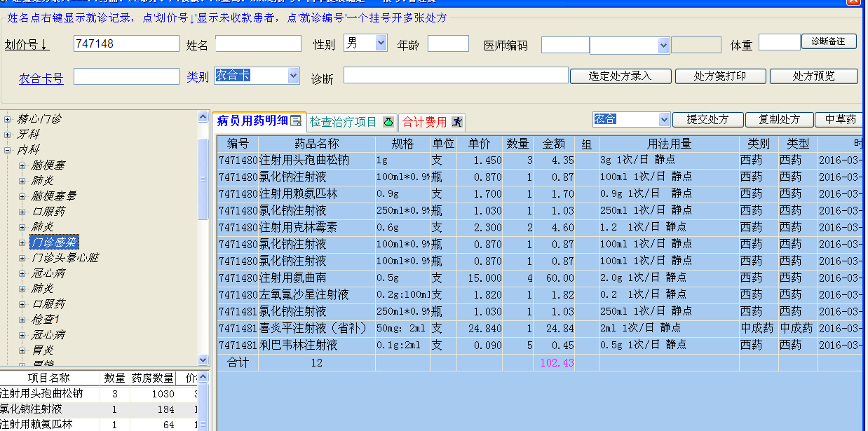Click the 提交处方 button
868x431 pixels.
pyautogui.click(x=708, y=119)
